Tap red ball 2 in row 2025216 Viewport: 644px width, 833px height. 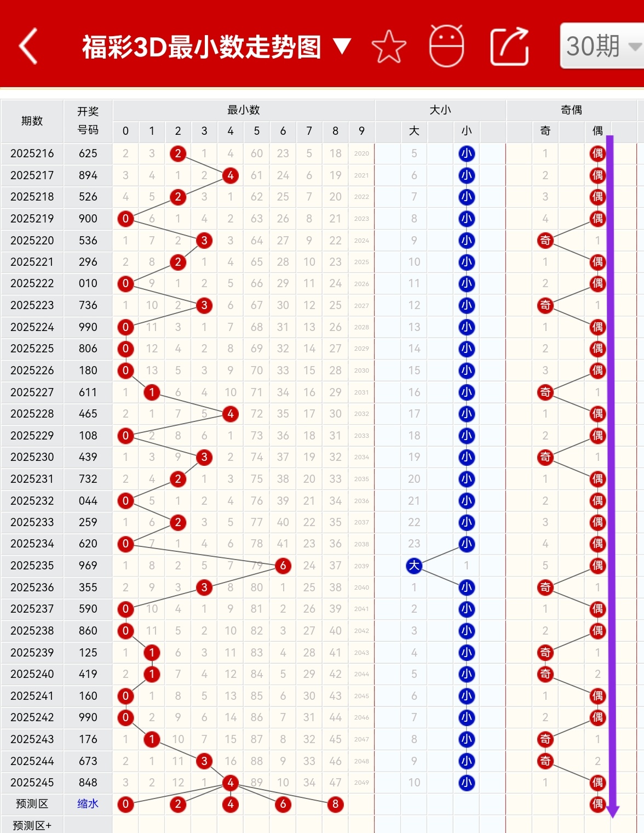(178, 153)
